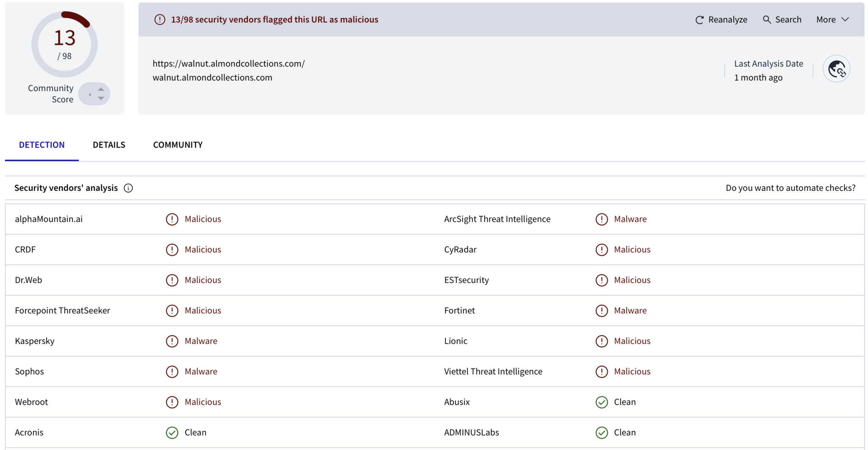
Task: Click the Reanalyze refresh icon
Action: (699, 20)
